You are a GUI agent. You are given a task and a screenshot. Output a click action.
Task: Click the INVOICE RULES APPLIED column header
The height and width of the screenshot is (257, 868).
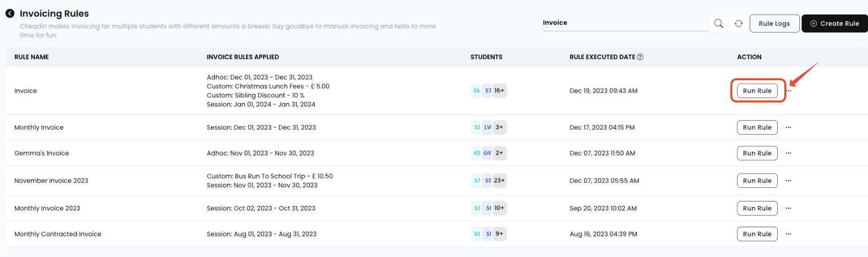[243, 57]
